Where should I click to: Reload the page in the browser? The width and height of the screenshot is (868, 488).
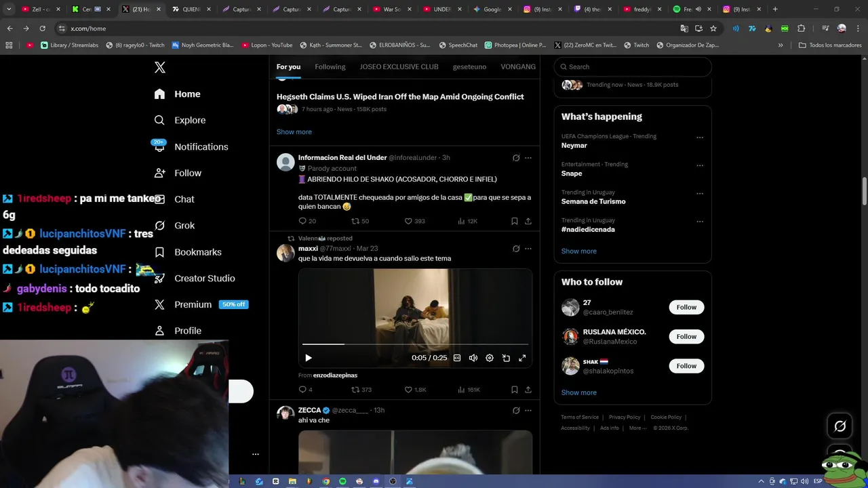point(42,28)
